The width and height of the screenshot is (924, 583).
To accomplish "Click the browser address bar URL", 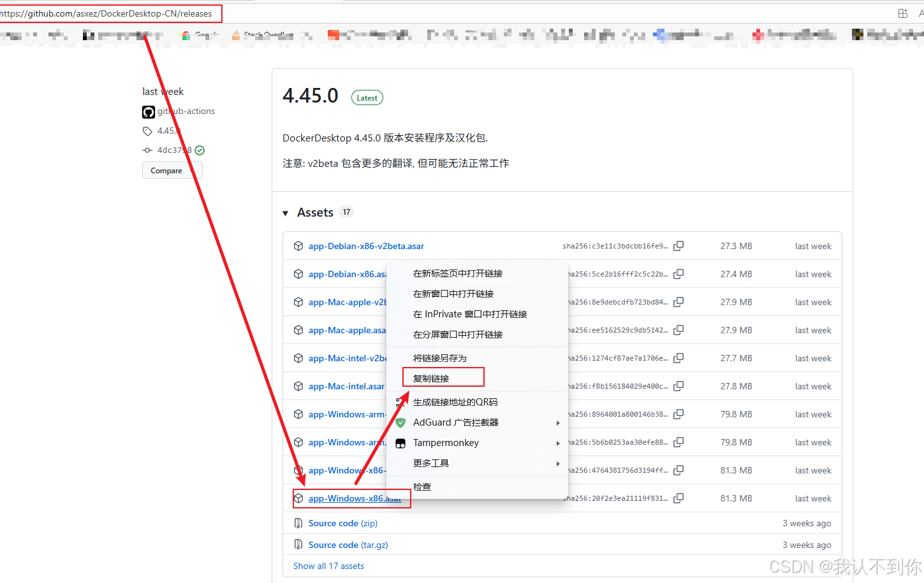I will 106,13.
